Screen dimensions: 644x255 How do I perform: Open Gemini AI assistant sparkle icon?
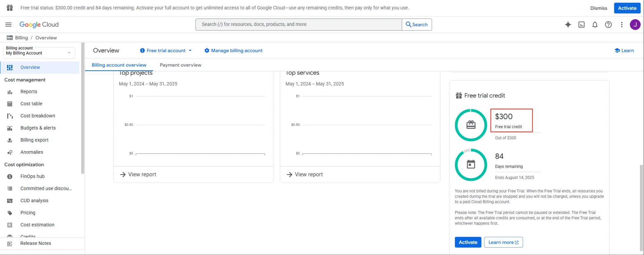[568, 25]
